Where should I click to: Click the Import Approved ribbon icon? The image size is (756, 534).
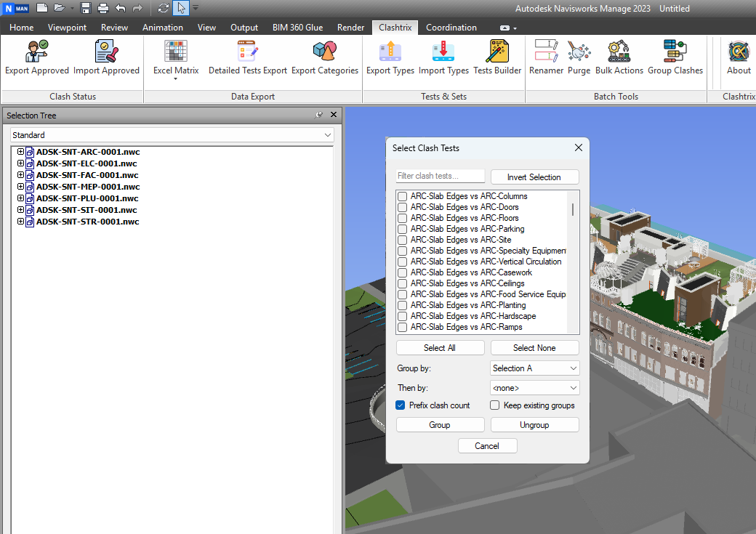pos(106,52)
